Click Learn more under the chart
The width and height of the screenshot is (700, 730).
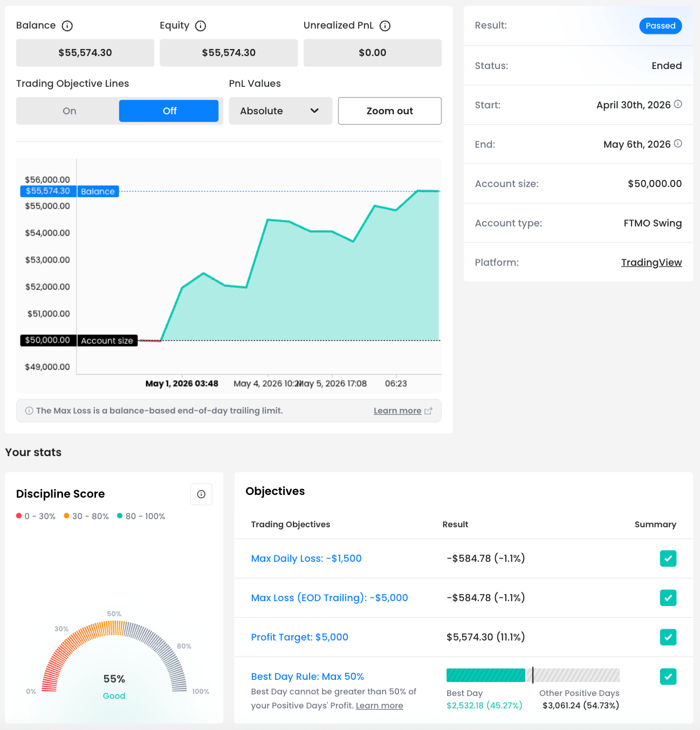point(397,411)
